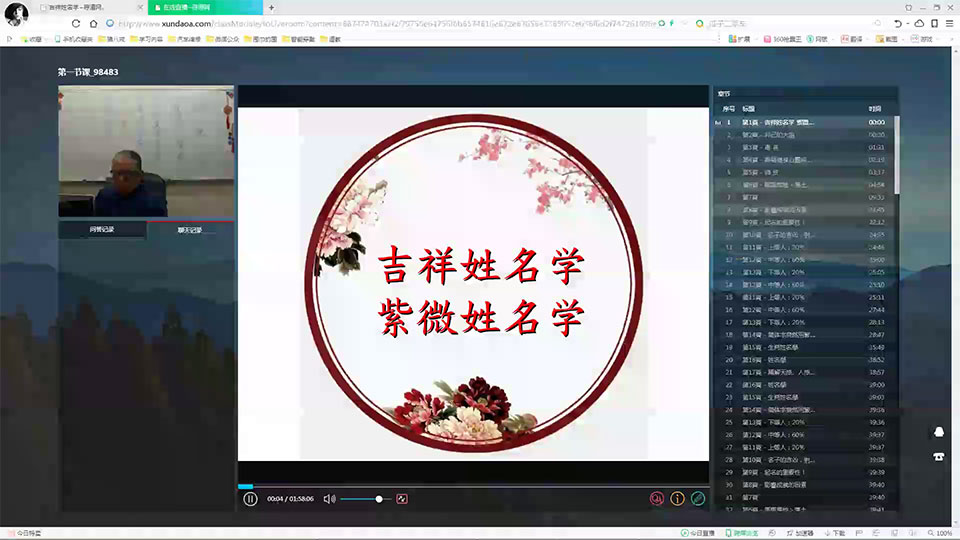
Task: Click the 加速器 status bar item
Action: pos(800,533)
